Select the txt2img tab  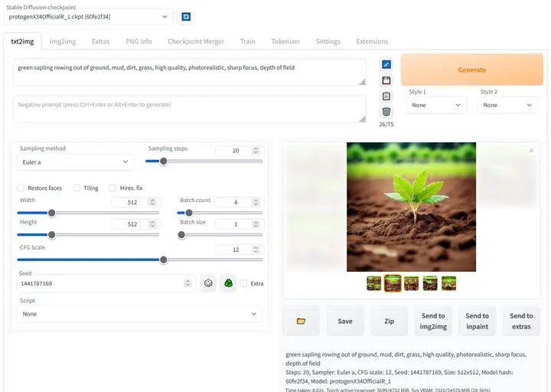pos(22,41)
